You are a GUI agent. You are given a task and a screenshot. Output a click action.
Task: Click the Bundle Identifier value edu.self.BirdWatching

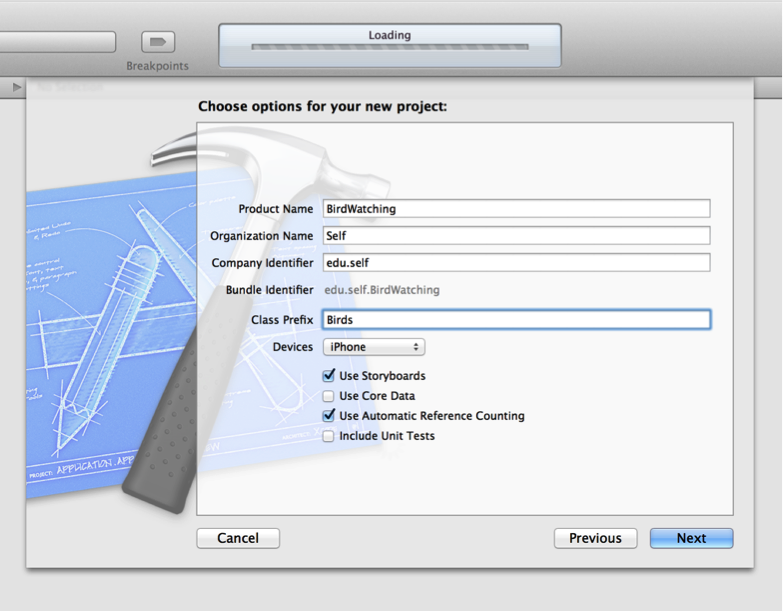coord(382,290)
